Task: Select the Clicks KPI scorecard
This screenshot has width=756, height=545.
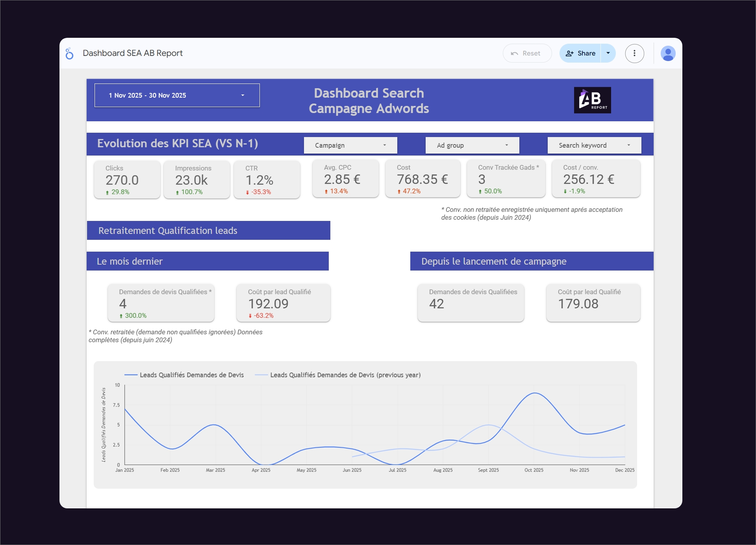Action: [127, 180]
